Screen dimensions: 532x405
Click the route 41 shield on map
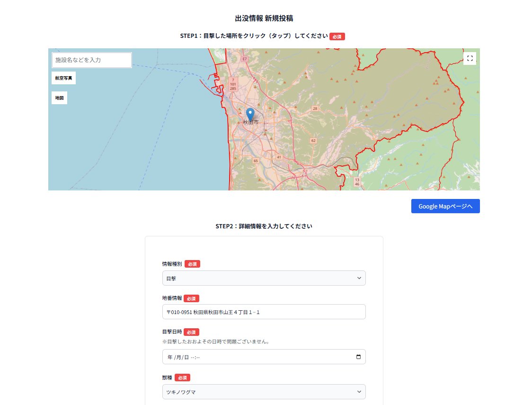pos(279,157)
